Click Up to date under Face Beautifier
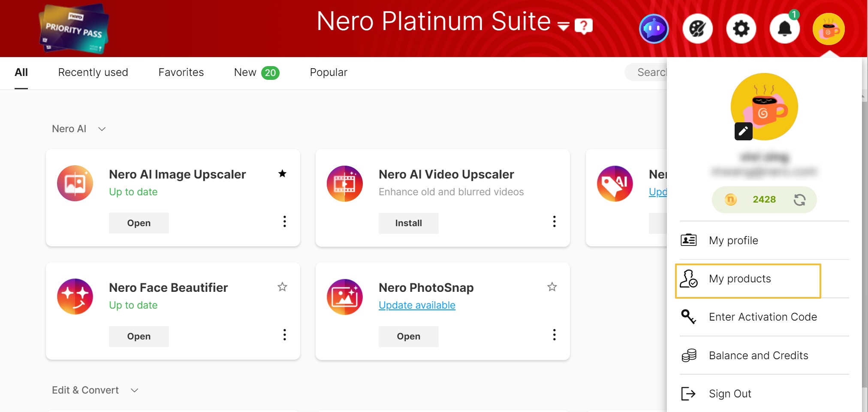Viewport: 868px width, 412px height. pos(133,305)
